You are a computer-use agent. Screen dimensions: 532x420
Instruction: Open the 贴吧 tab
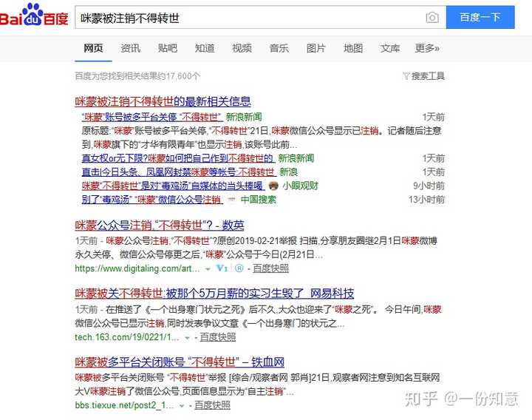(168, 48)
